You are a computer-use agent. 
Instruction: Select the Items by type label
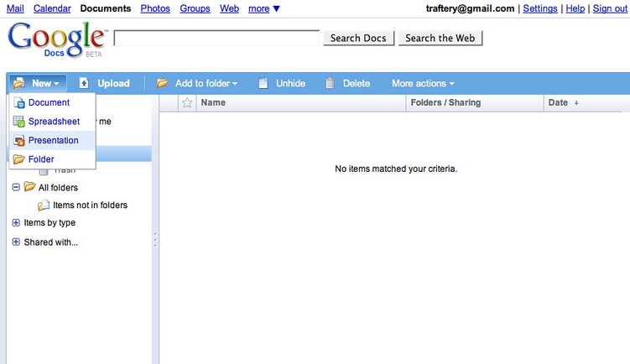49,222
